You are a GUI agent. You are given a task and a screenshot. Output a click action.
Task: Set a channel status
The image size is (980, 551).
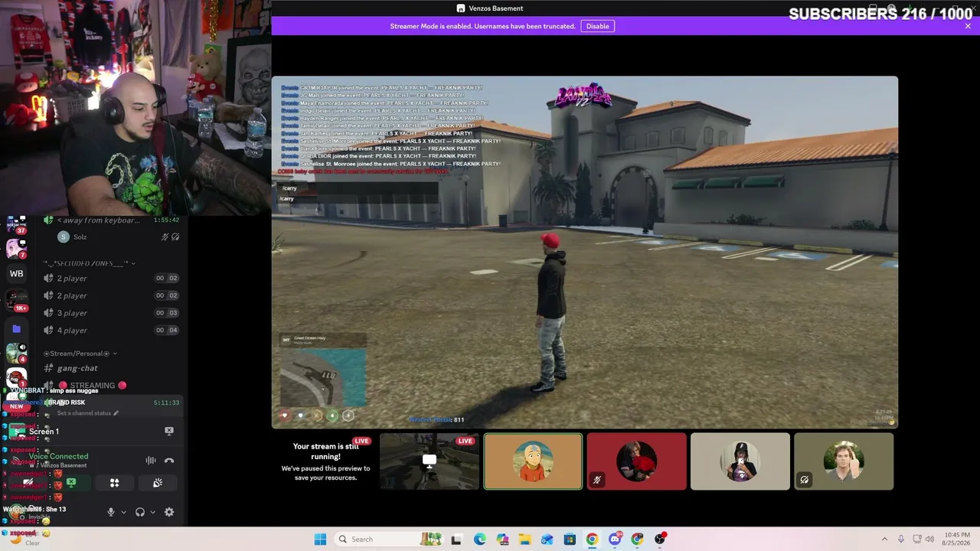(88, 413)
